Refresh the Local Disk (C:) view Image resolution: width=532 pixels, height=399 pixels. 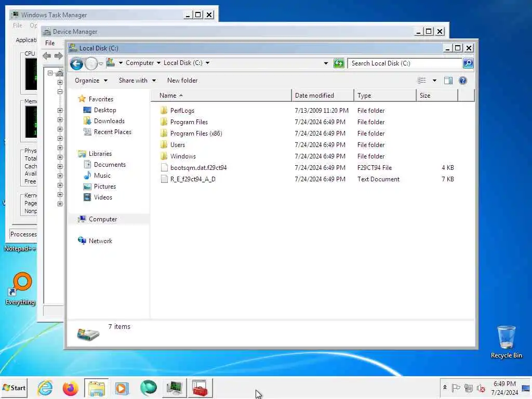pyautogui.click(x=338, y=63)
